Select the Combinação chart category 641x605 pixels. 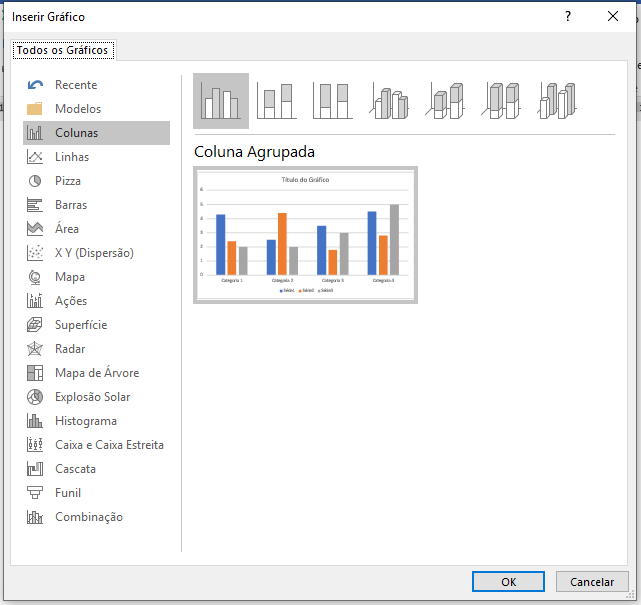(x=89, y=517)
